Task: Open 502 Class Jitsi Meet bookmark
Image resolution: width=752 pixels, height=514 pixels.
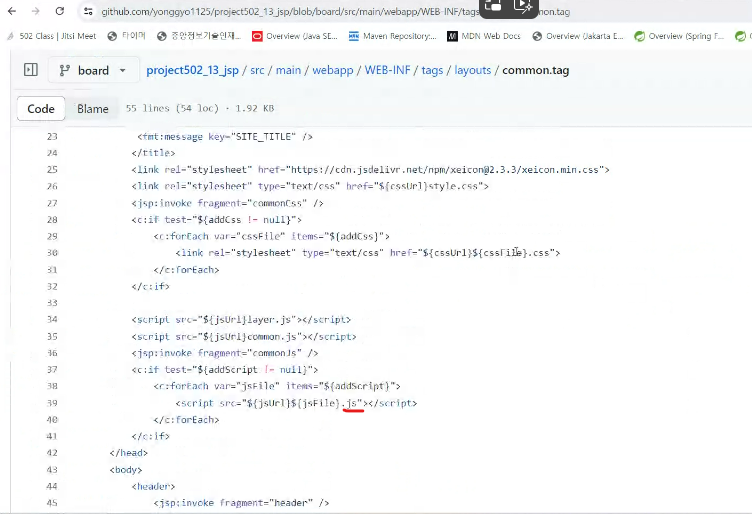Action: 51,36
